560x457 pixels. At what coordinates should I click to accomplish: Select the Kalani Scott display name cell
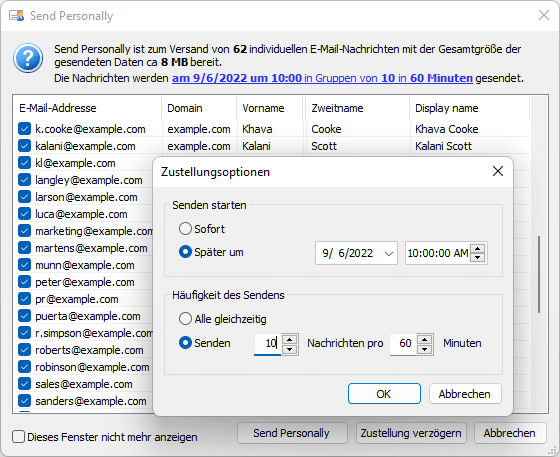click(443, 146)
